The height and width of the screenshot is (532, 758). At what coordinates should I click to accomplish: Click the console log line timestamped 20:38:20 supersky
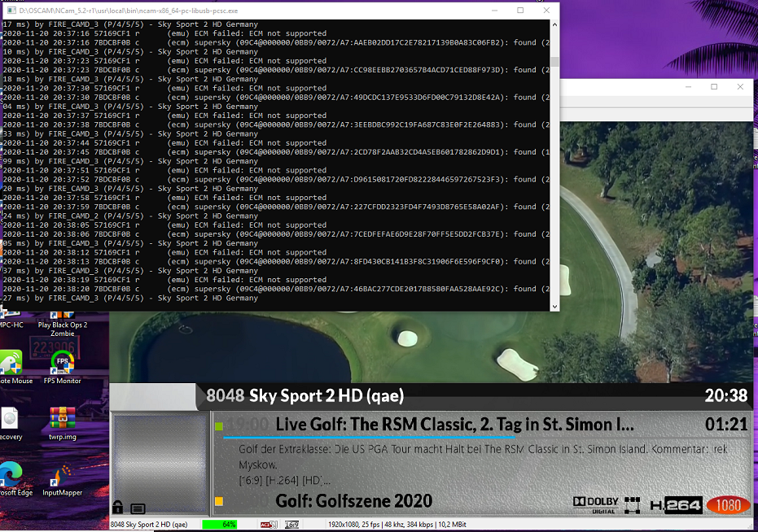click(277, 289)
